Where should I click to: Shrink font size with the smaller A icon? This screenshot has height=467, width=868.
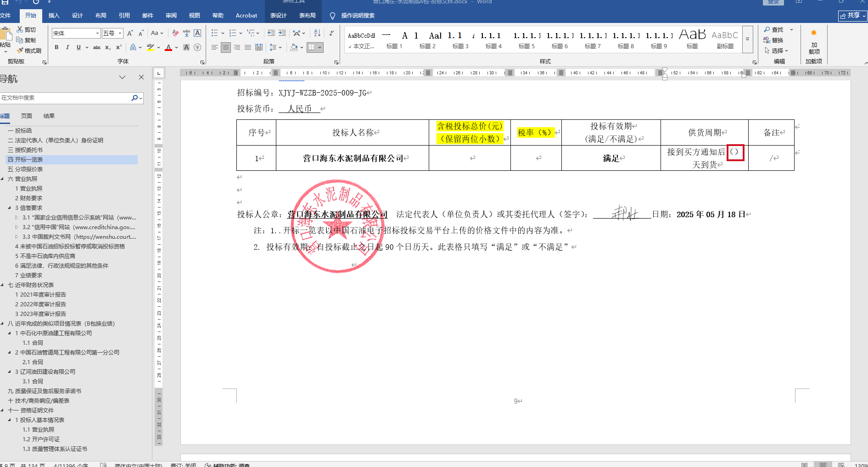click(141, 33)
